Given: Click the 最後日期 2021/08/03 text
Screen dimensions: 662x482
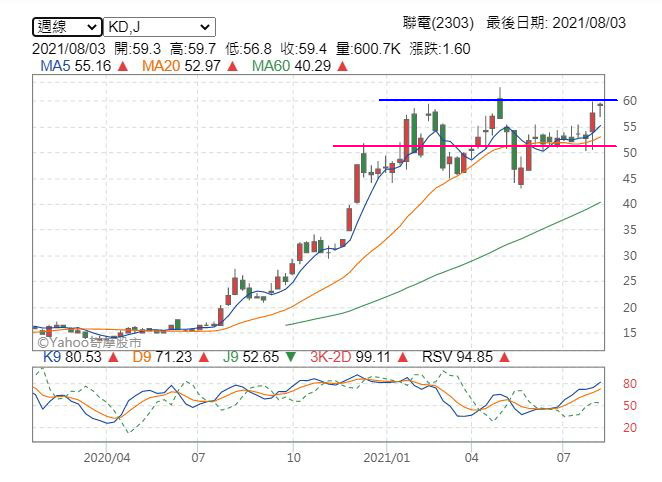Looking at the screenshot, I should point(556,23).
